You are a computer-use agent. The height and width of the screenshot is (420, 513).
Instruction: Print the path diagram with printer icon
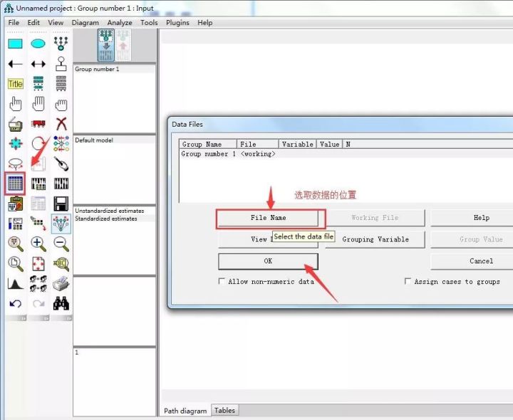[61, 284]
